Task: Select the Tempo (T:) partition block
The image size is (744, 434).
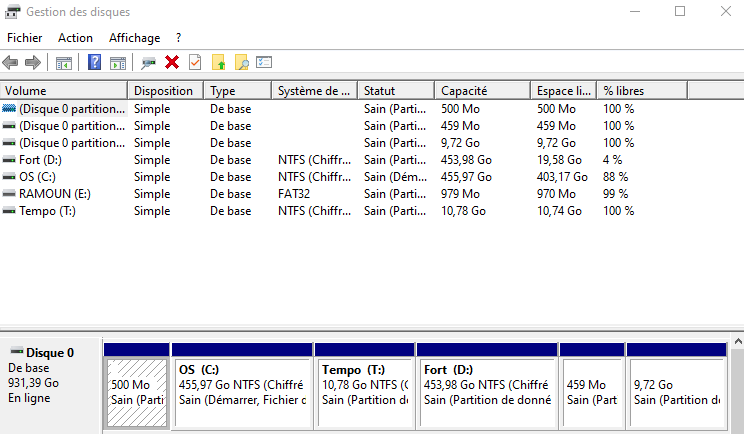Action: pos(366,390)
